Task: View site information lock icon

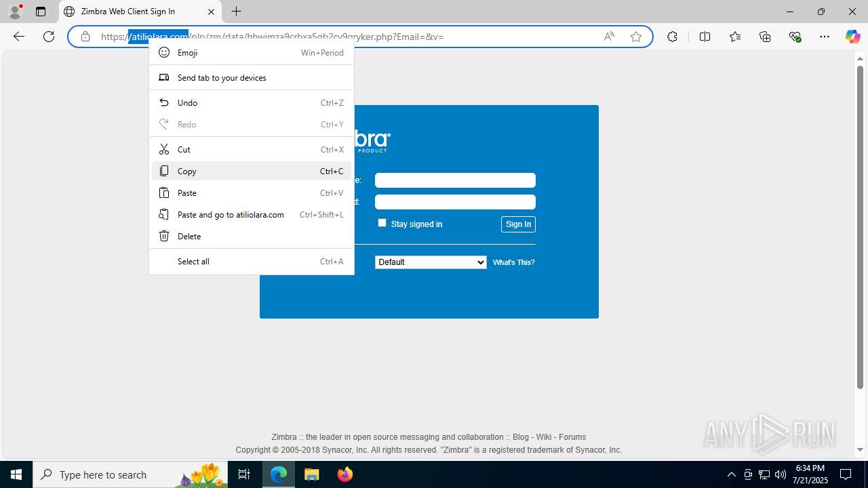Action: (85, 37)
